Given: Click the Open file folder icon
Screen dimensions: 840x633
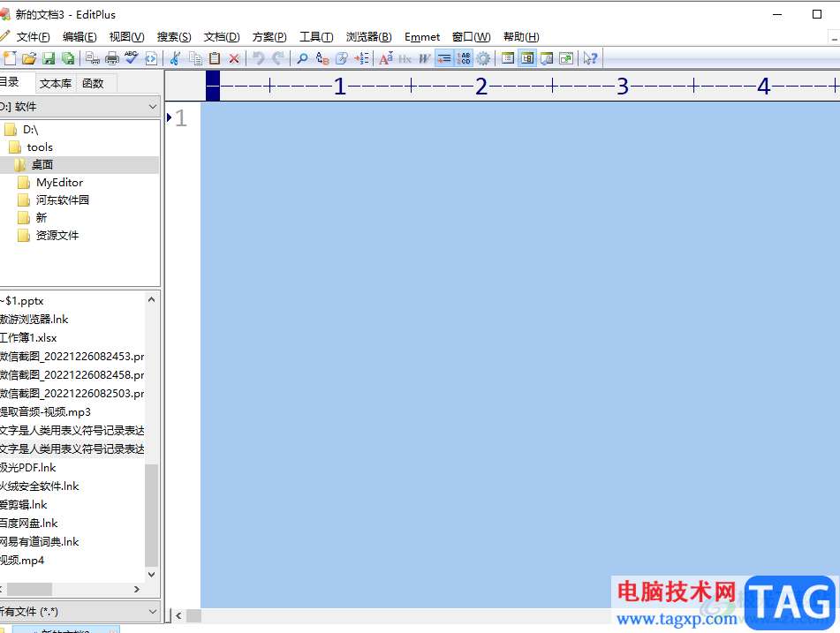Looking at the screenshot, I should [29, 58].
